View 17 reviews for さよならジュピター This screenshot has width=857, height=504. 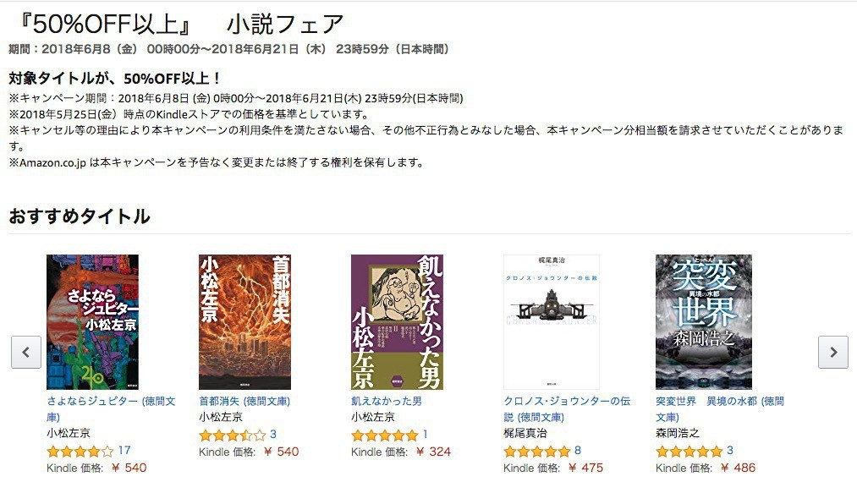click(124, 451)
